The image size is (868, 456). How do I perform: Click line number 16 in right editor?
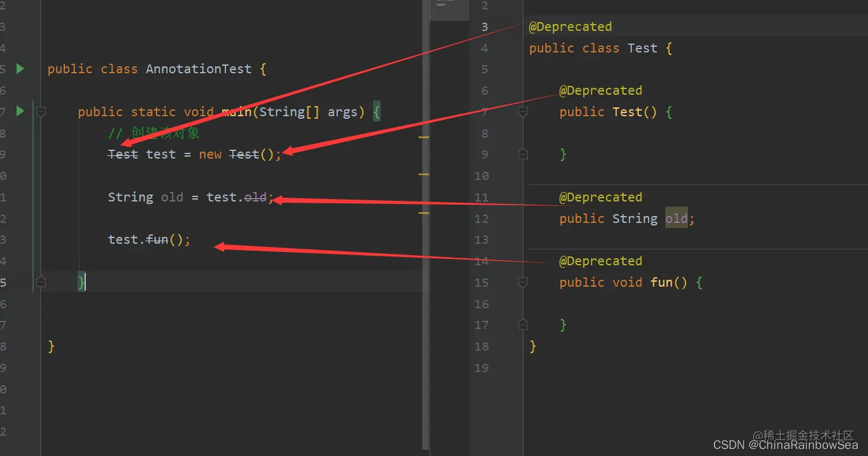coord(481,304)
